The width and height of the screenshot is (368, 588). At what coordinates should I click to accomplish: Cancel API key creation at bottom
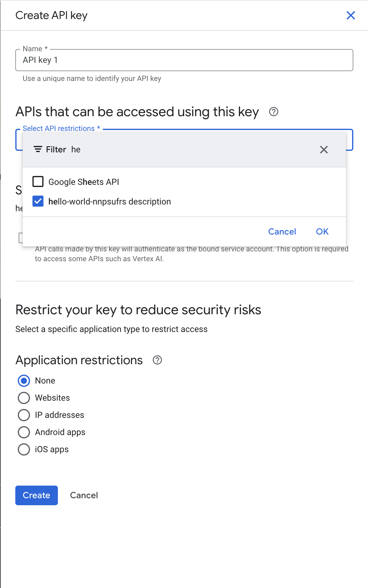(x=84, y=495)
